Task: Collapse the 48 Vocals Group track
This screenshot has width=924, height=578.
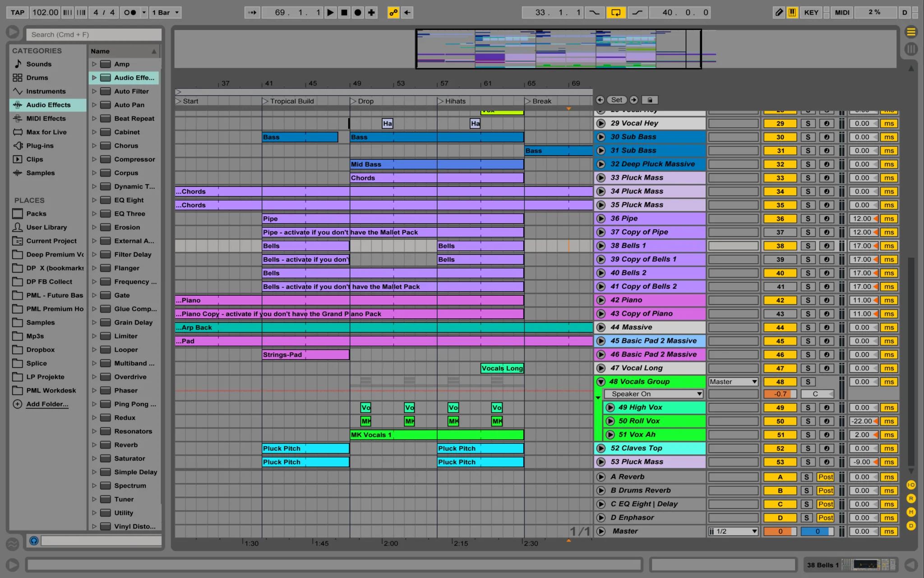Action: [x=601, y=382]
